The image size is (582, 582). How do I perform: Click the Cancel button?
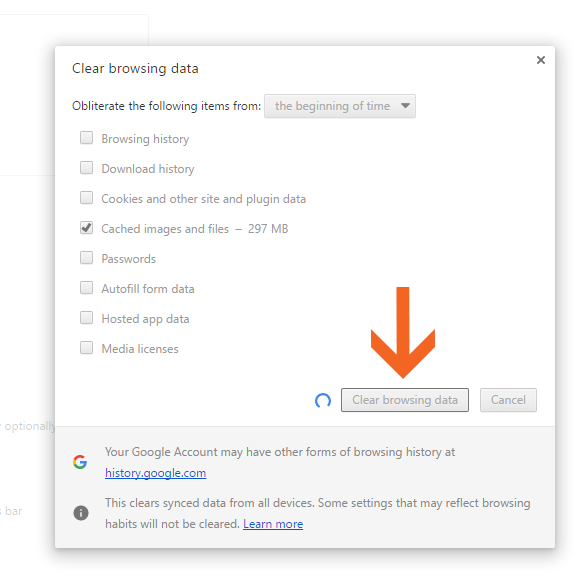click(x=508, y=400)
